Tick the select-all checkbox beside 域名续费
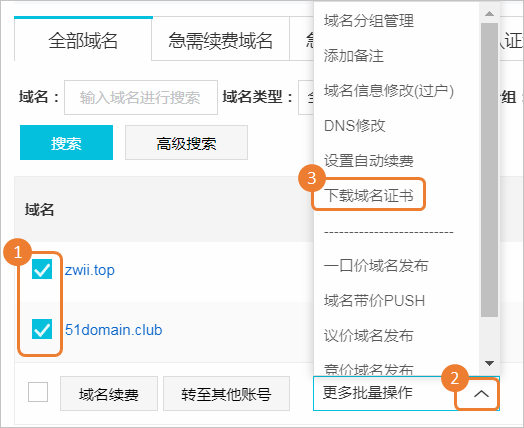 [x=38, y=392]
